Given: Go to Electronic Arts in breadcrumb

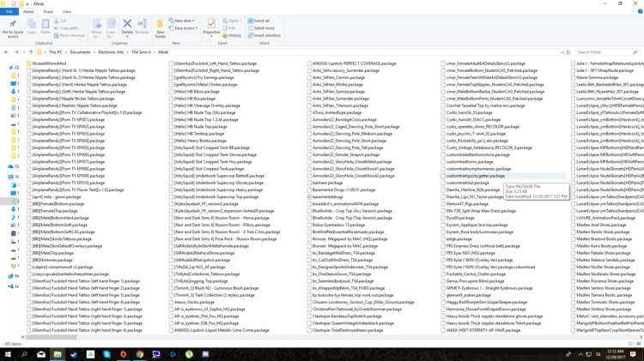Looking at the screenshot, I should click(x=111, y=52).
